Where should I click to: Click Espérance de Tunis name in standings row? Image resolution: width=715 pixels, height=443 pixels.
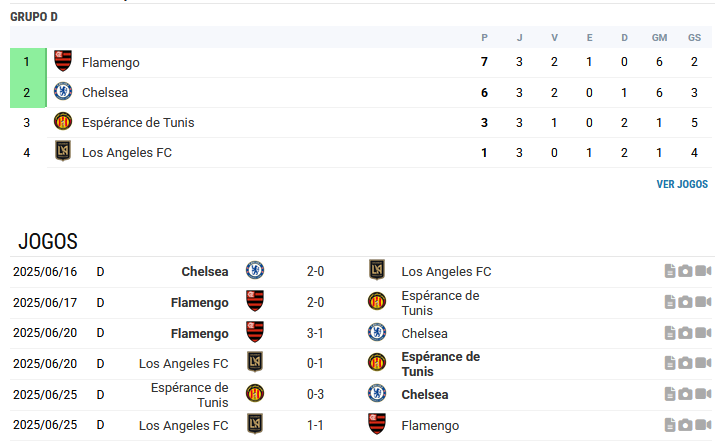tap(138, 123)
